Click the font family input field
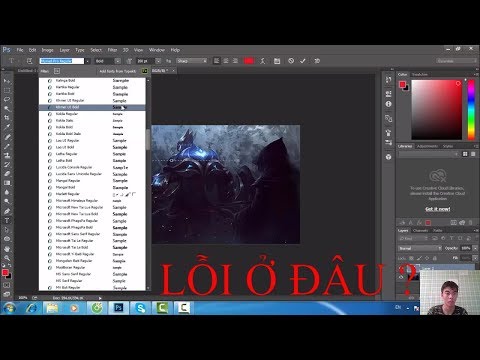 [x=62, y=61]
